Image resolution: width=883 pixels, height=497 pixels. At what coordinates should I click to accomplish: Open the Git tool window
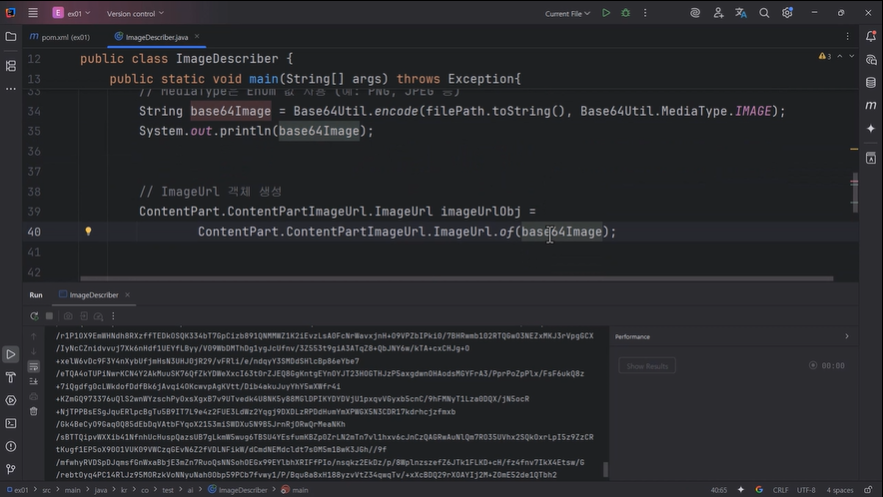(x=11, y=469)
